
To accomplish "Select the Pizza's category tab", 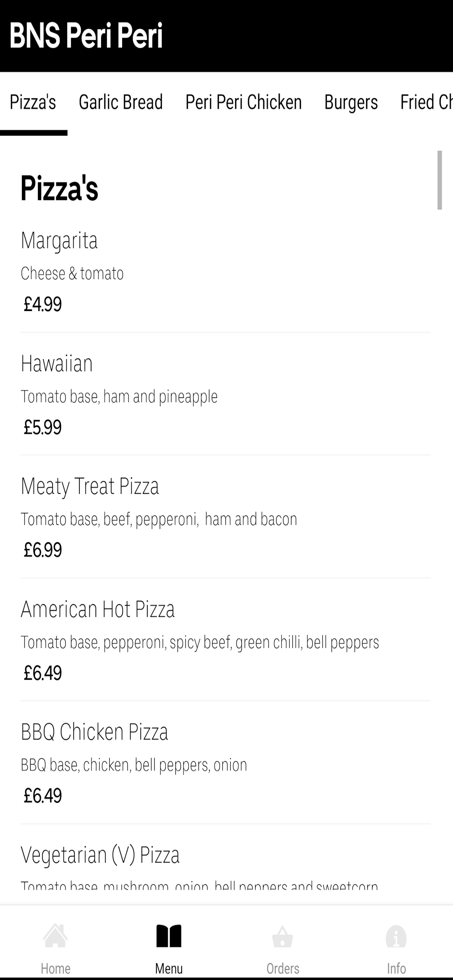I will [x=33, y=102].
